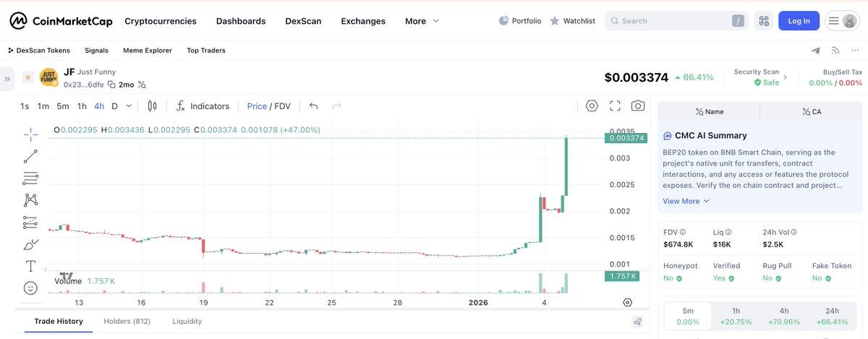Screen dimensions: 868x339
Task: Open the Telegram paper-plane icon
Action: 816,51
